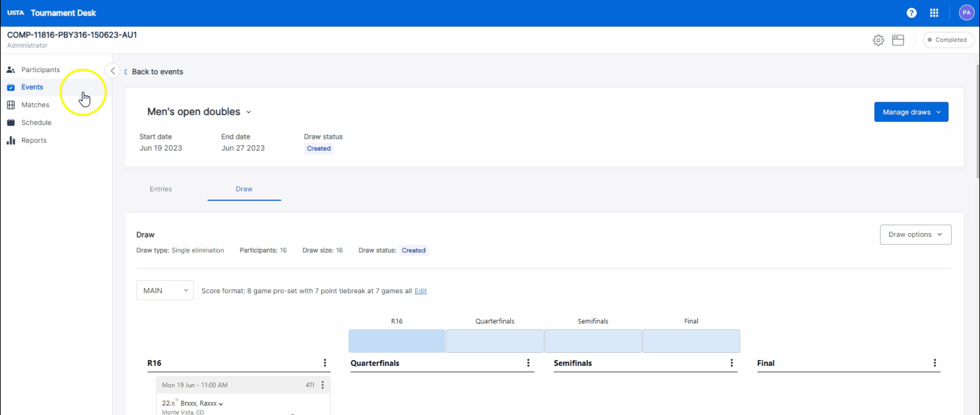Select the Quarterfinals round navigation block
980x415 pixels.
click(x=495, y=341)
